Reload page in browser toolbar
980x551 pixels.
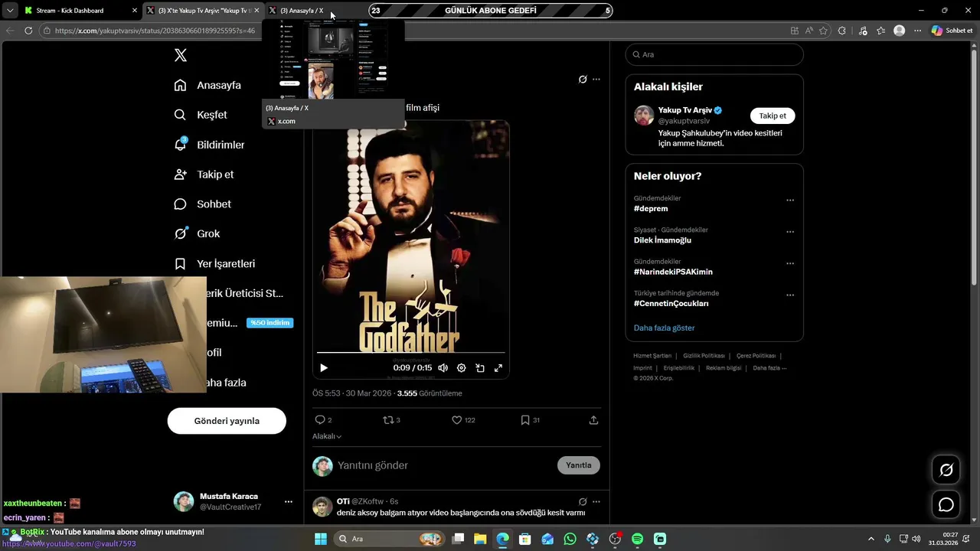point(28,31)
